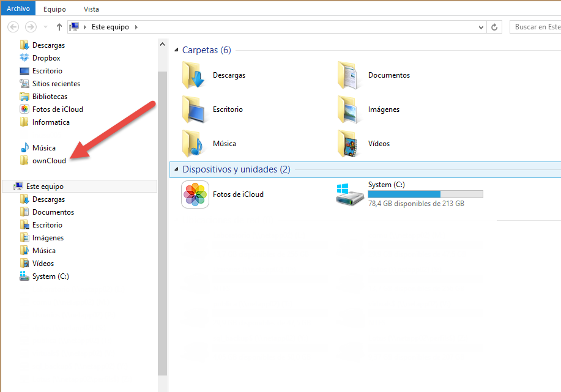The width and height of the screenshot is (561, 392).
Task: Click the Carpetas (6) group header text
Action: (206, 50)
